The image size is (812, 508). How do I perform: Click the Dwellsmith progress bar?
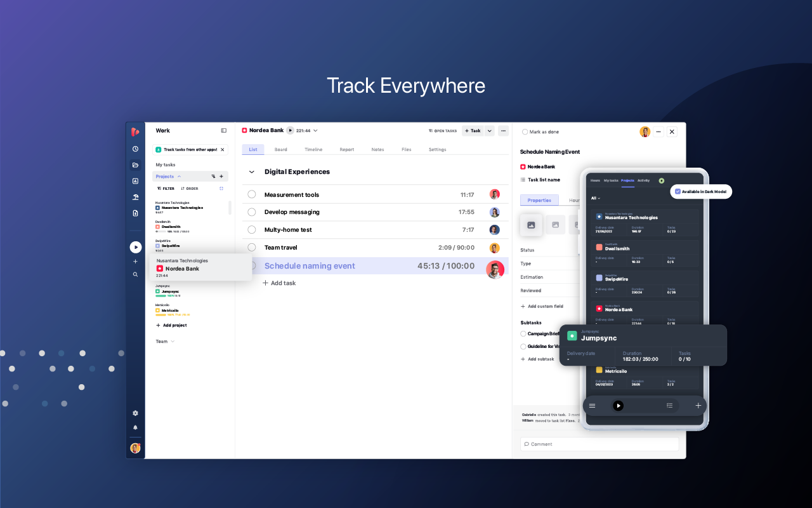[160, 232]
